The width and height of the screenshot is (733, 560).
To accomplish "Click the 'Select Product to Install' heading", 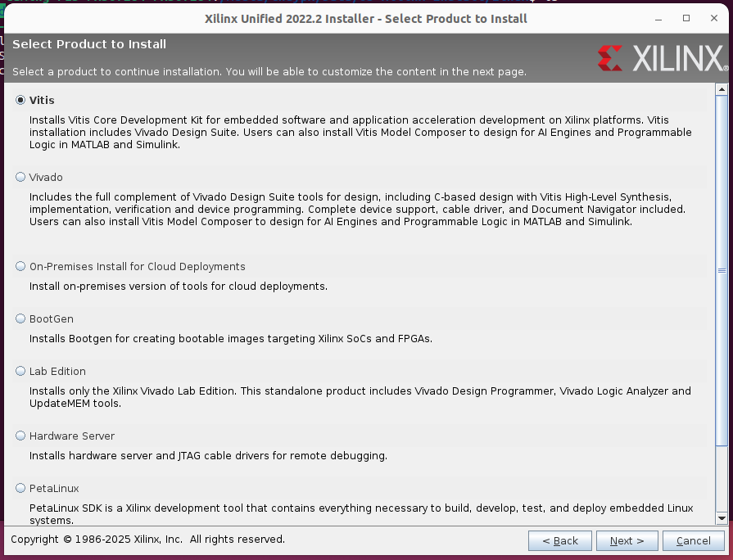I will tap(89, 44).
